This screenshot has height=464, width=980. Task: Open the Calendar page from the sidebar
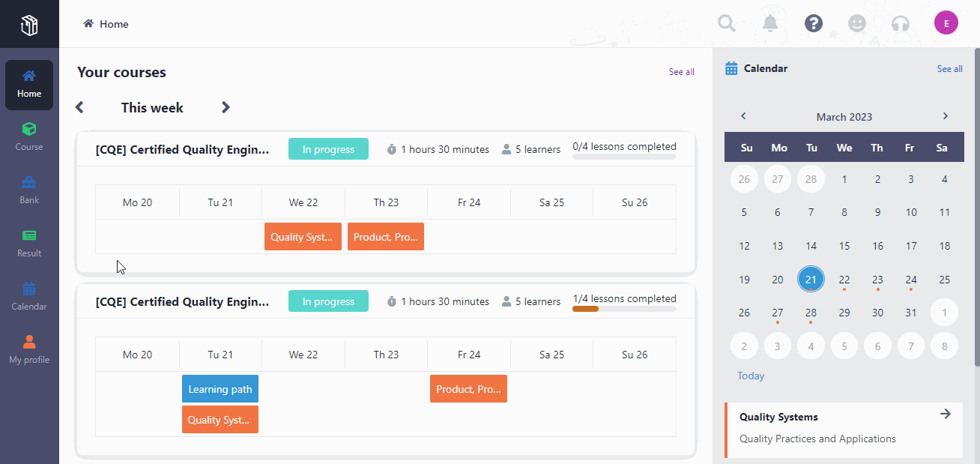tap(28, 295)
